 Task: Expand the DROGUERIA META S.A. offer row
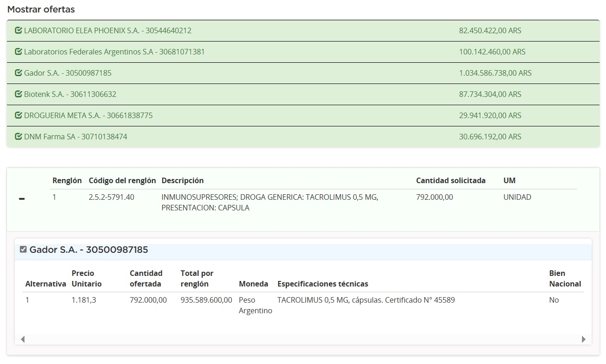88,115
